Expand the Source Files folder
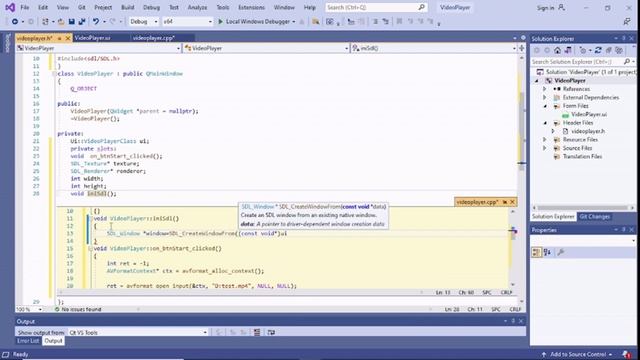Viewport: 640px width, 360px height. [544, 148]
